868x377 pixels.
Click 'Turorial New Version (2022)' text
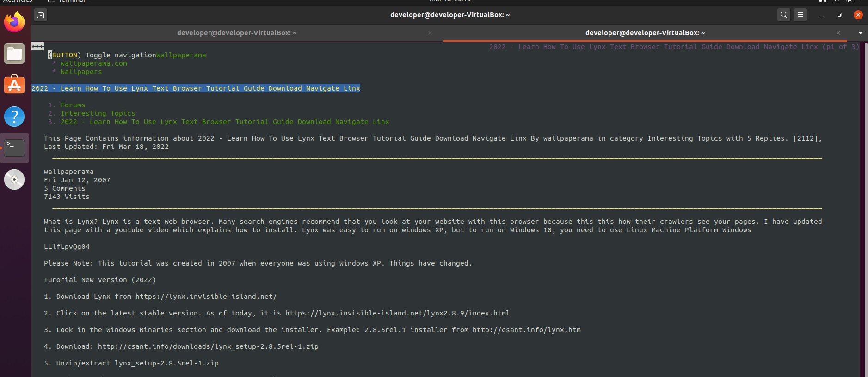[x=100, y=280]
